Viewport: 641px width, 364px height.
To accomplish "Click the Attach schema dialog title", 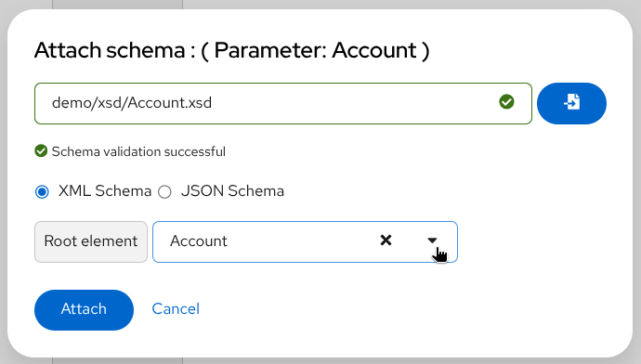I will click(232, 51).
